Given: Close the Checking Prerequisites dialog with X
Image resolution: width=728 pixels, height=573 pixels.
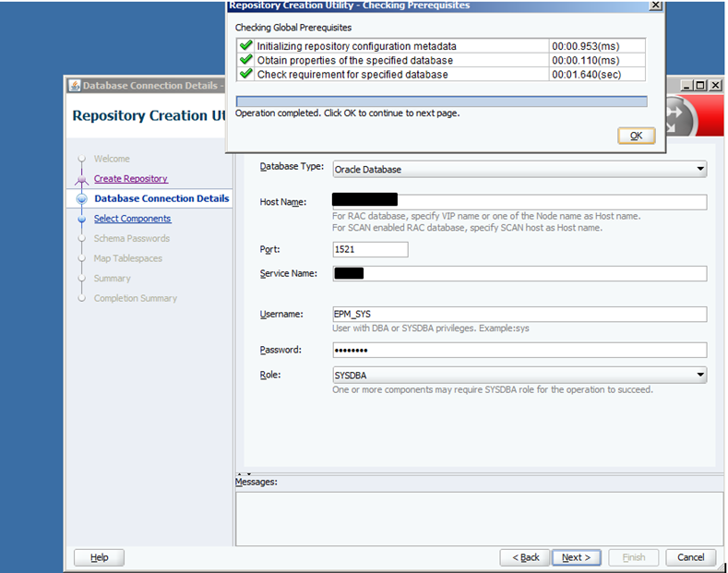Looking at the screenshot, I should 655,5.
